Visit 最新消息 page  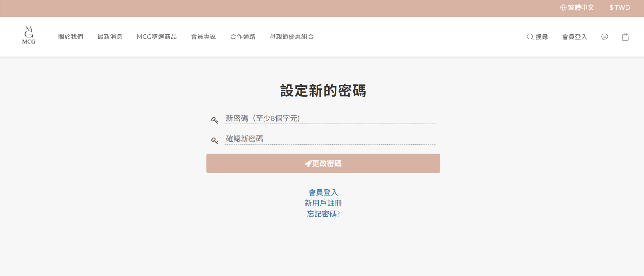(110, 37)
